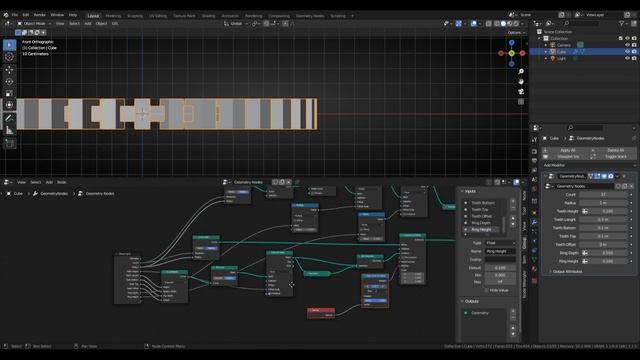This screenshot has height=360, width=640.
Task: Click the Apply All button
Action: (566, 150)
